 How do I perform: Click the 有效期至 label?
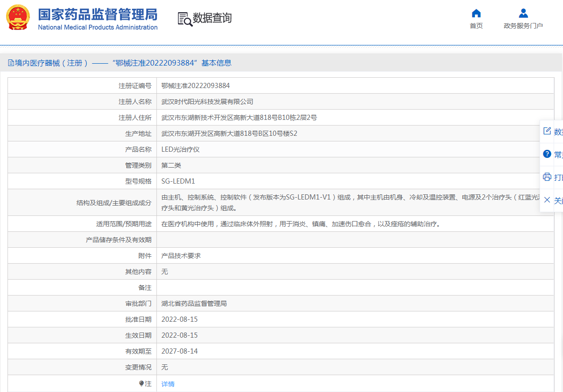(x=138, y=351)
